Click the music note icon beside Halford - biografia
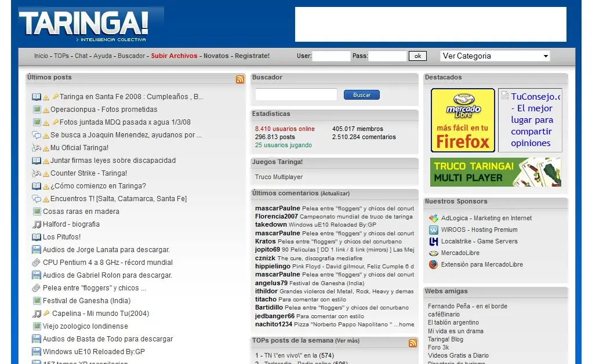 37,224
